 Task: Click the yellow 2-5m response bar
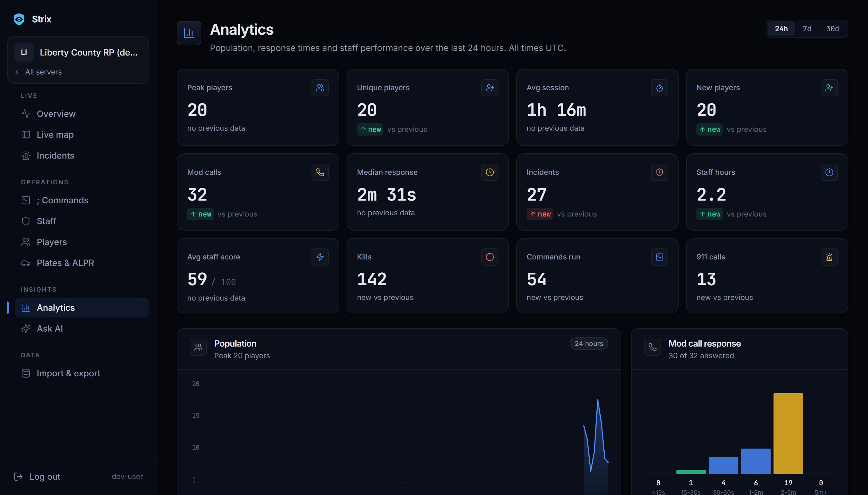point(788,433)
